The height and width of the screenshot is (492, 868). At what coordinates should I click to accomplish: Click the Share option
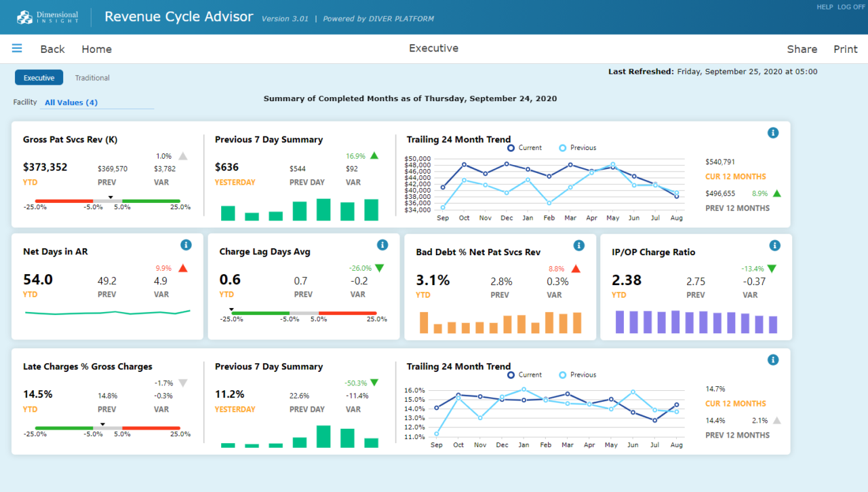802,49
